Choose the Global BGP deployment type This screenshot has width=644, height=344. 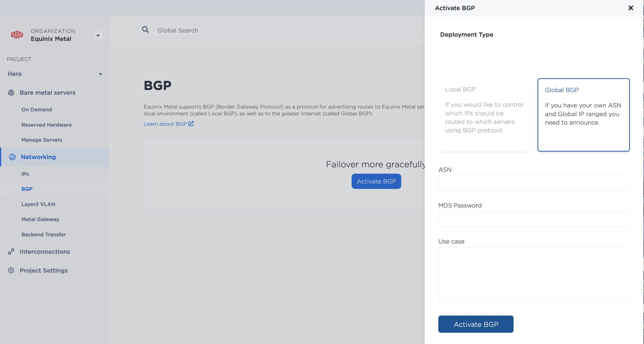[x=584, y=115]
